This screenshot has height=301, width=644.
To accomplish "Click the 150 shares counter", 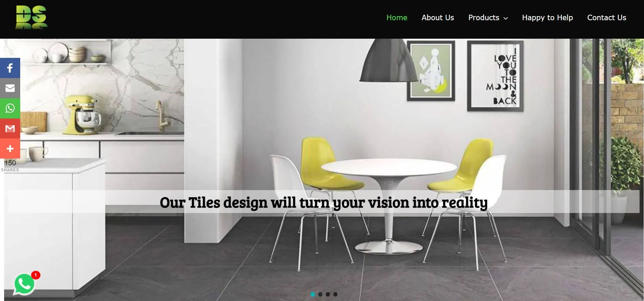I will coord(10,165).
